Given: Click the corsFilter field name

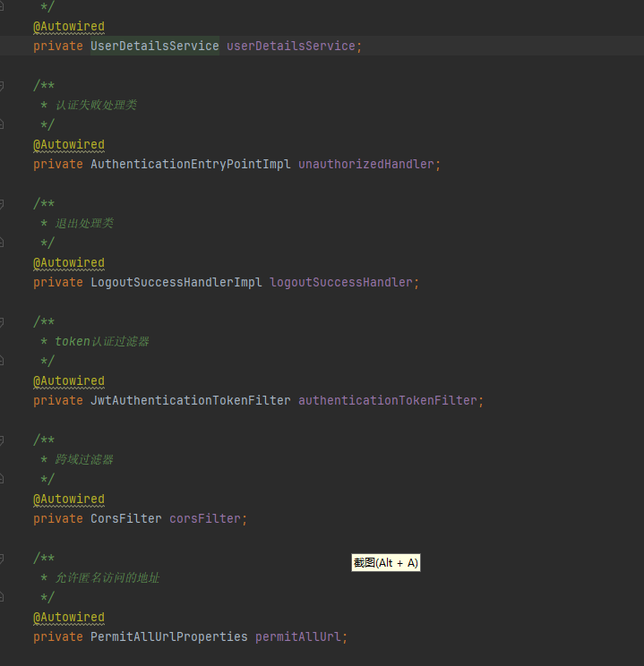Looking at the screenshot, I should pyautogui.click(x=205, y=518).
